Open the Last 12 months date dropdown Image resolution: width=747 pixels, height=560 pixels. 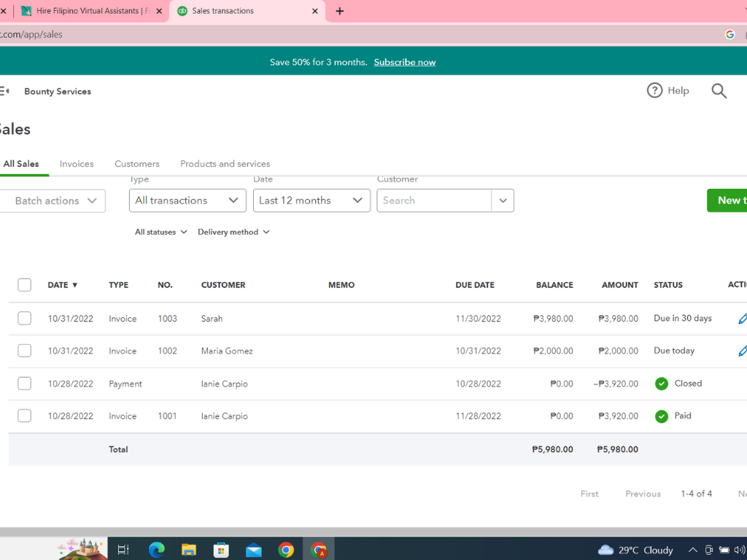click(x=311, y=201)
